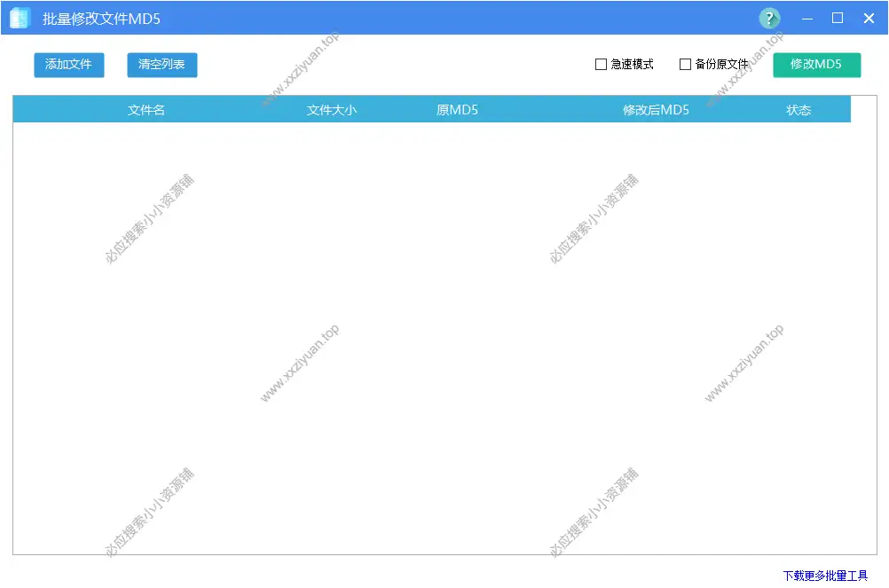889x588 pixels.
Task: Click the app logo in the title bar
Action: (x=19, y=18)
